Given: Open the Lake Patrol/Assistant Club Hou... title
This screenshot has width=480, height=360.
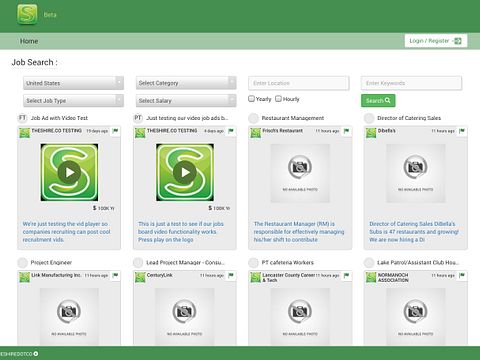Looking at the screenshot, I should (418, 263).
